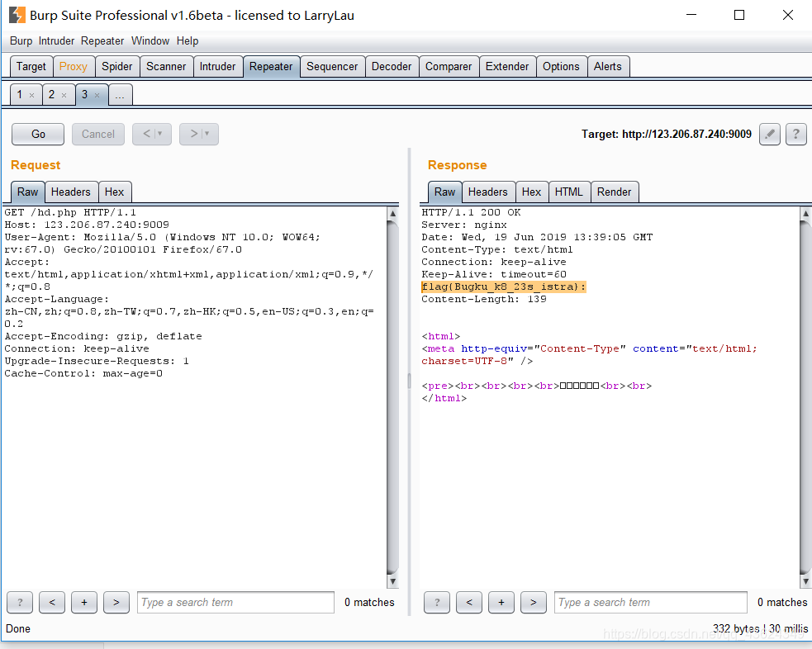The image size is (812, 649).
Task: Open response search options plus button
Action: (x=501, y=603)
